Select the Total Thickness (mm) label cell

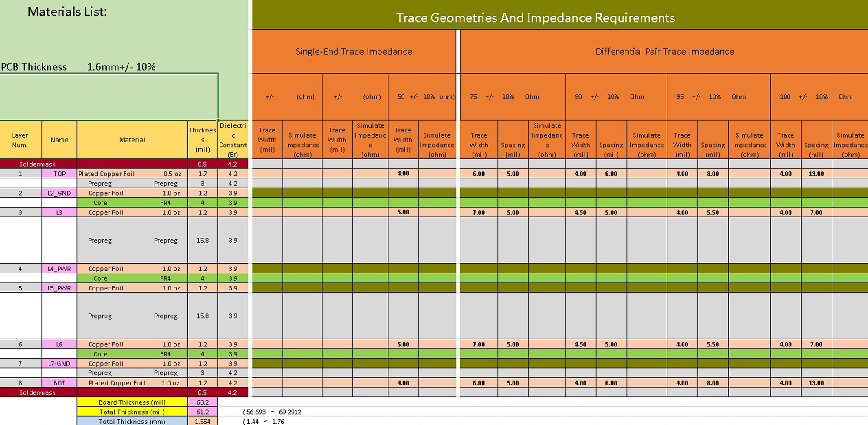(132, 421)
